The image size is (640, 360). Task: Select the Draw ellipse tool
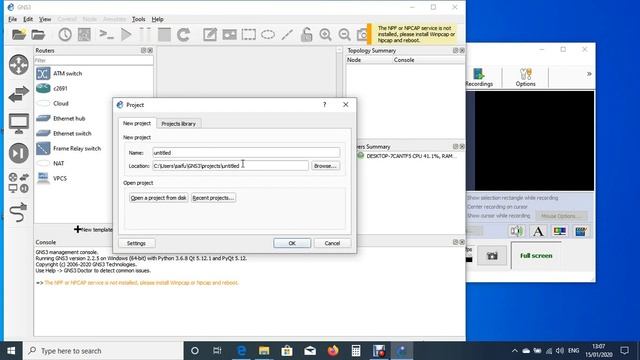pos(268,34)
